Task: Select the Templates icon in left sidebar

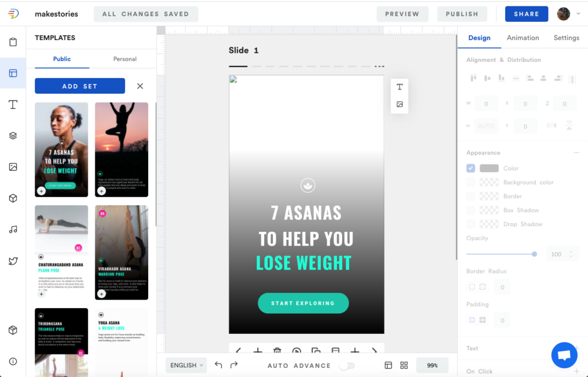Action: [13, 73]
